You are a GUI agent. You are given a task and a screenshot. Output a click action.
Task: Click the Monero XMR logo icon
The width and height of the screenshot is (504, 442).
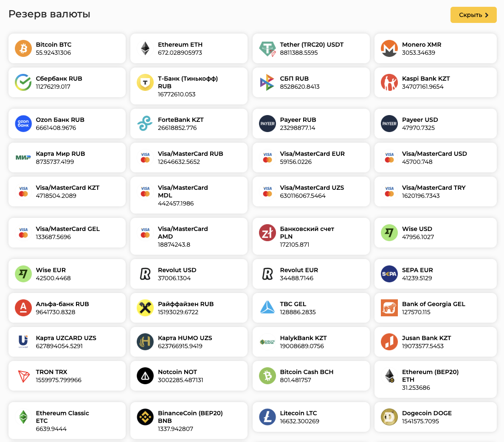pyautogui.click(x=389, y=48)
